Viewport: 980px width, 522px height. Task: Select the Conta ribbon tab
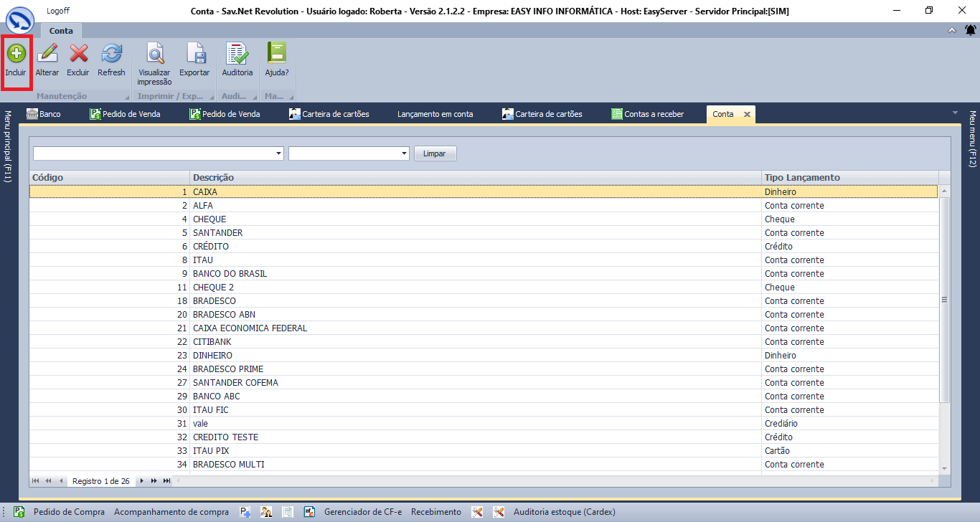[61, 31]
